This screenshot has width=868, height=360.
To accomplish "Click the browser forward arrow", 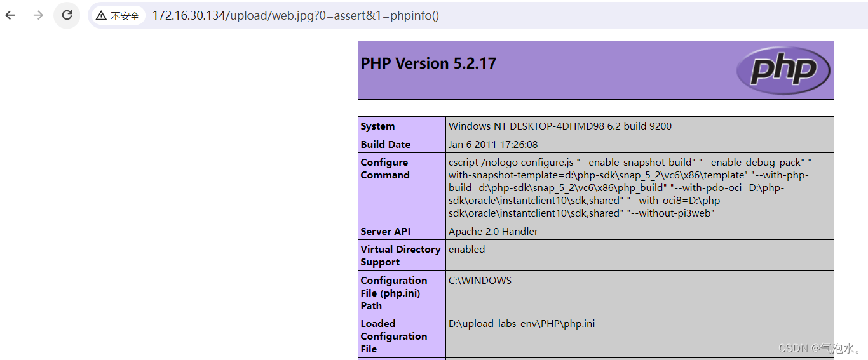I will (38, 15).
